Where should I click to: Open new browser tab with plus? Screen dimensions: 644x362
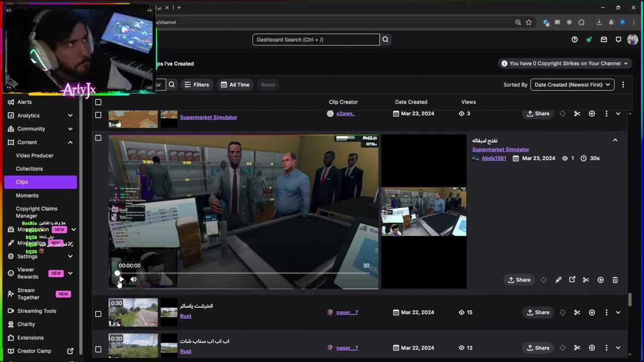tap(179, 8)
